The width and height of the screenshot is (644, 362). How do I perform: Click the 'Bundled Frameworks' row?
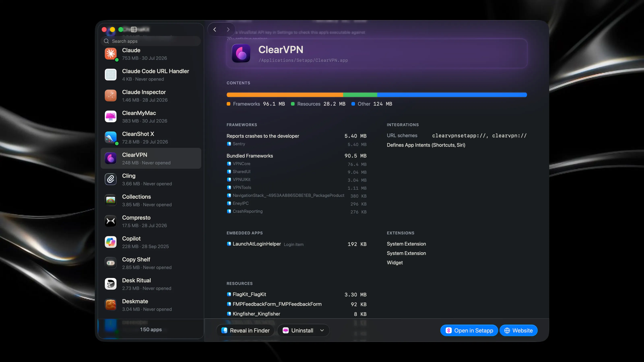coord(296,156)
